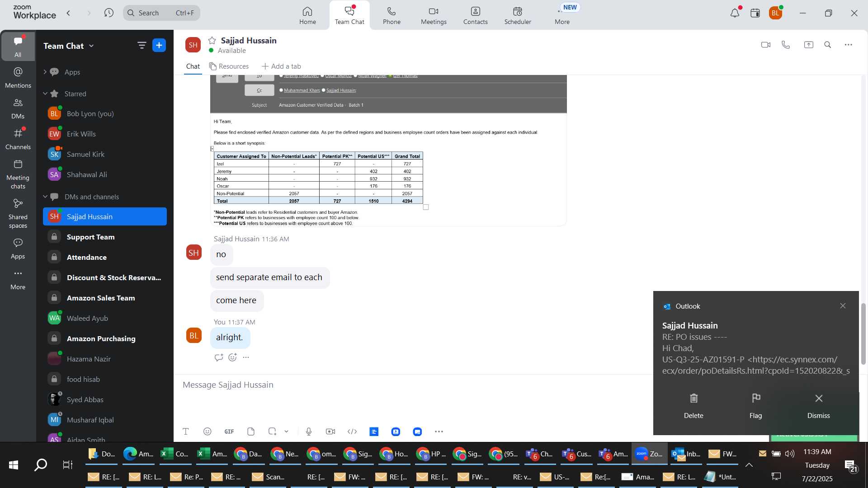
Task: Open Windows Task View
Action: click(68, 465)
